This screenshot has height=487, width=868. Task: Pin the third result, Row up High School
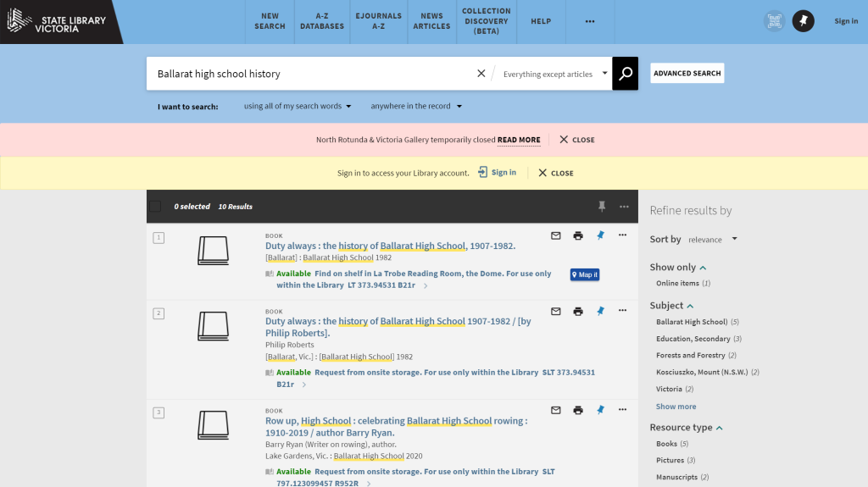[x=600, y=410]
